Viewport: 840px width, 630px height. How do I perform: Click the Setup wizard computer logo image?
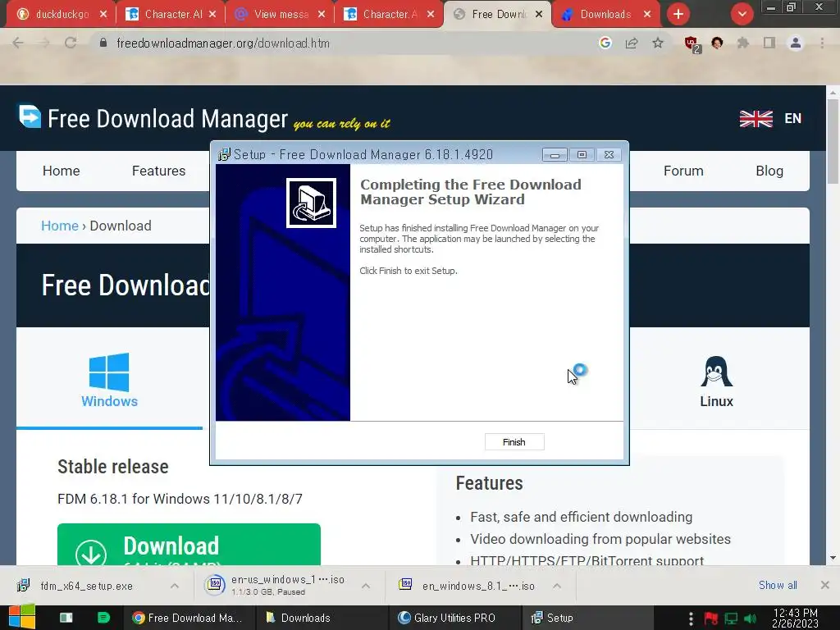[311, 203]
